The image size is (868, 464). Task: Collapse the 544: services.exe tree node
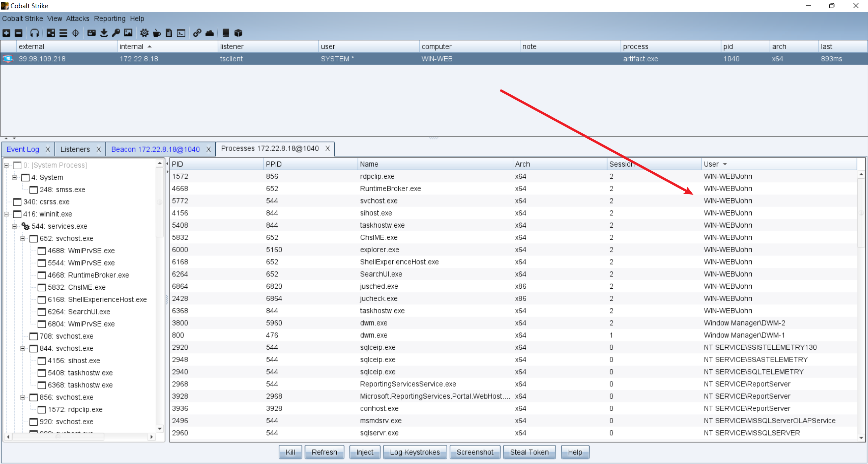point(15,226)
